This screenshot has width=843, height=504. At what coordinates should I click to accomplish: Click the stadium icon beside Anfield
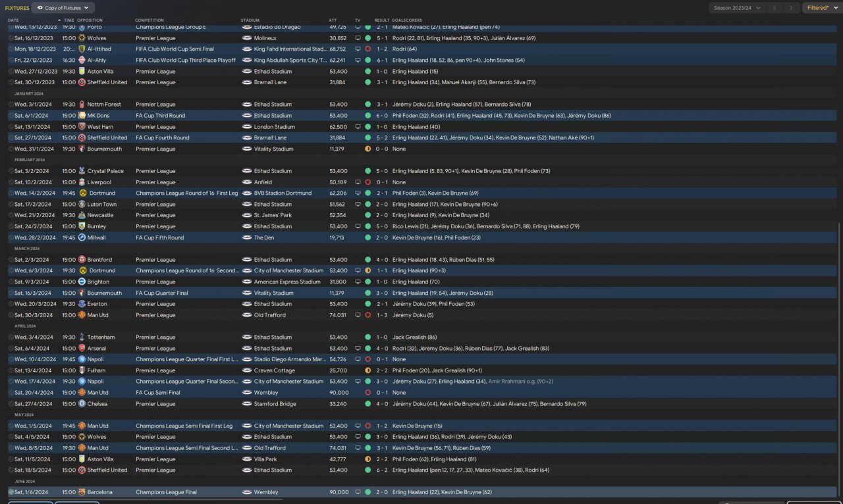click(247, 182)
